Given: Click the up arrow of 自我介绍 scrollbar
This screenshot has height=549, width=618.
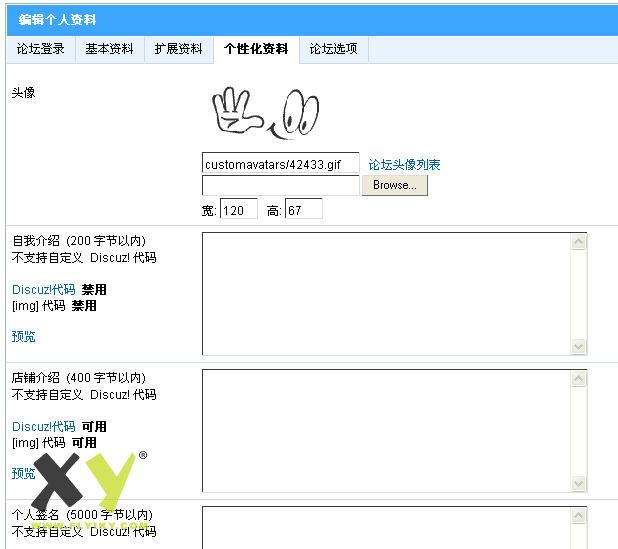Looking at the screenshot, I should pyautogui.click(x=578, y=242).
